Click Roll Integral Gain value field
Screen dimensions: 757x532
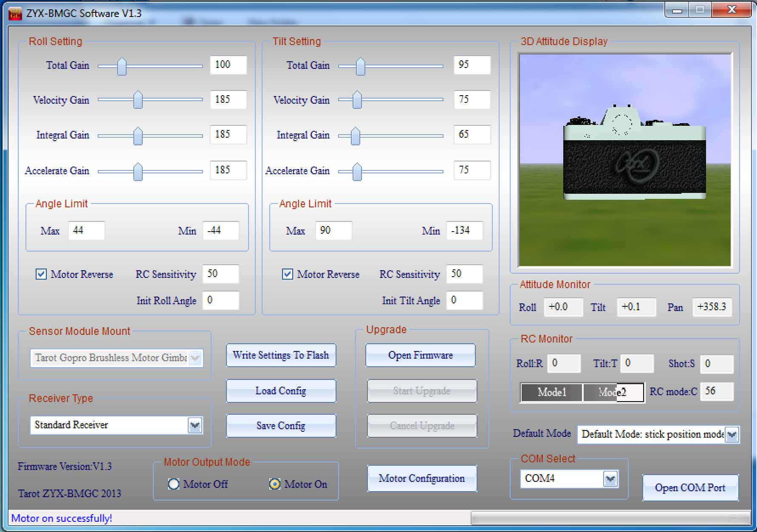coord(229,135)
